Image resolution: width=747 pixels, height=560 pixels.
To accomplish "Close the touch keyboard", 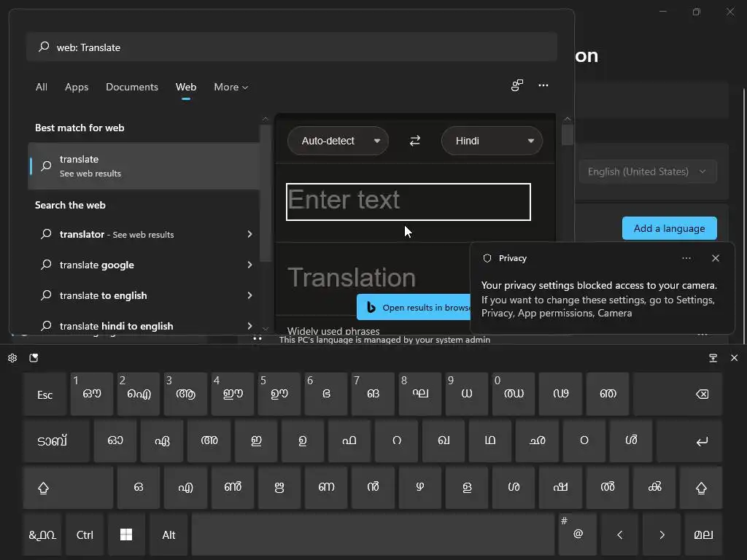I will coord(734,358).
